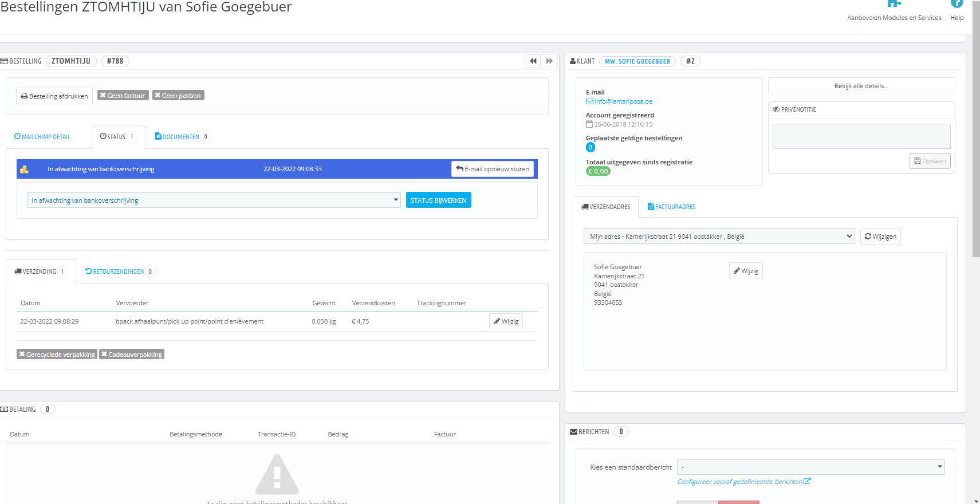Viewport: 980px width, 504px height.
Task: Click E-mail opnieuw sturen button
Action: (493, 169)
